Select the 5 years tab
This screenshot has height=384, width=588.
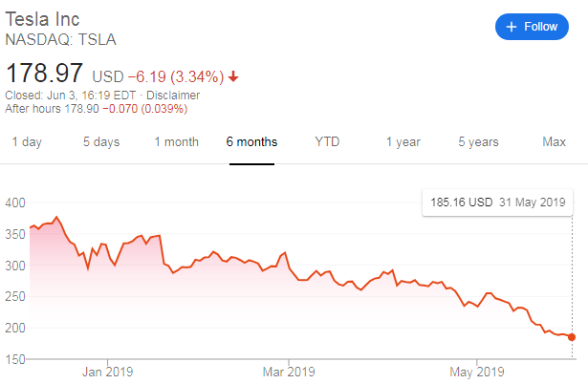pyautogui.click(x=478, y=142)
